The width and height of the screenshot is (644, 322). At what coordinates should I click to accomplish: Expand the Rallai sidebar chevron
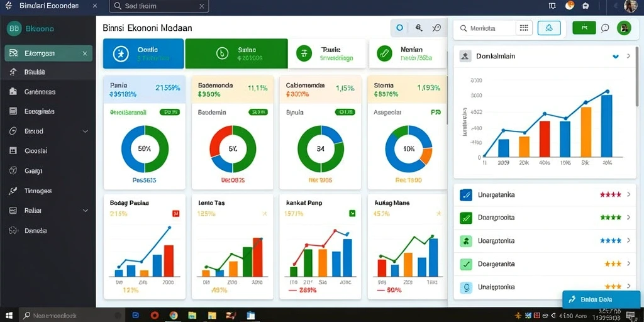pyautogui.click(x=85, y=211)
